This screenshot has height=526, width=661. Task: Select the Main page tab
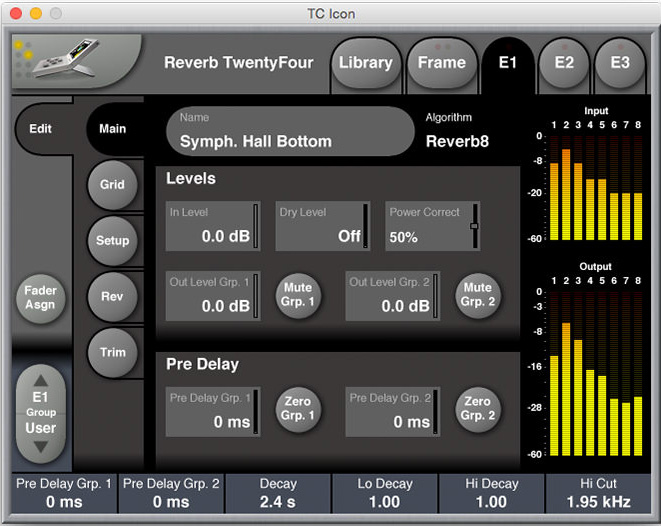point(113,129)
